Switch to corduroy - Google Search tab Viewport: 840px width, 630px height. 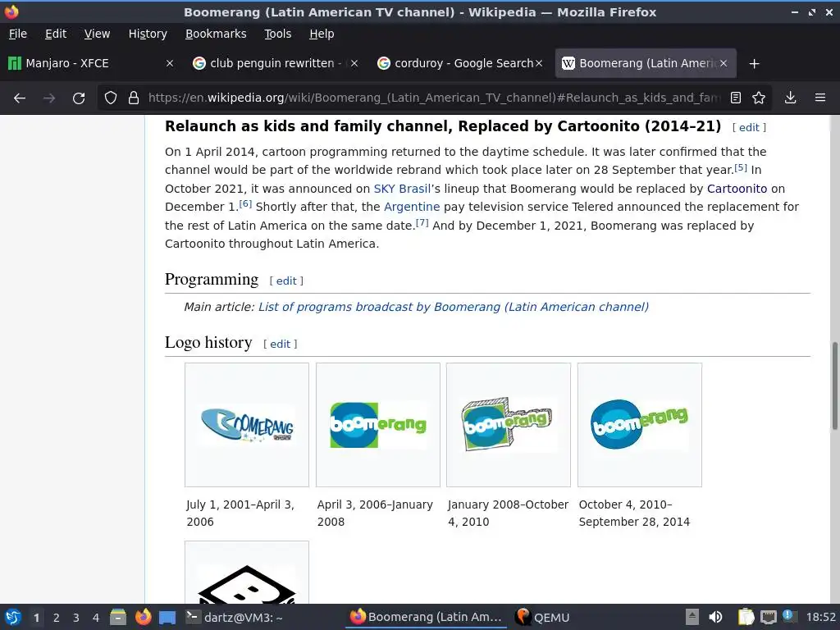(459, 63)
